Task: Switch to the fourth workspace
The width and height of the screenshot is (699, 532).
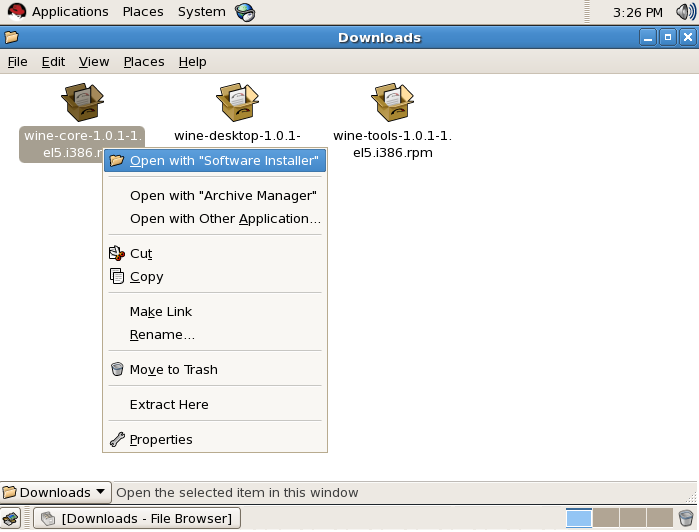Action: [x=660, y=518]
